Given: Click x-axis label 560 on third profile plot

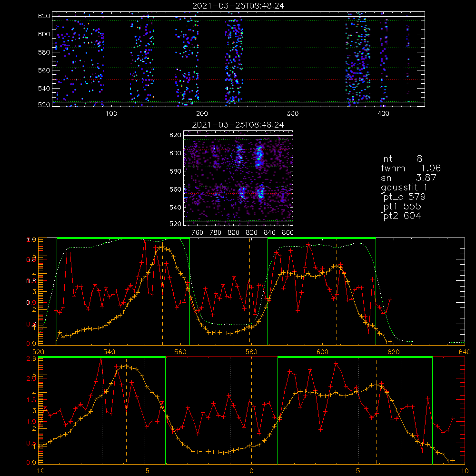Looking at the screenshot, I should (x=180, y=352).
